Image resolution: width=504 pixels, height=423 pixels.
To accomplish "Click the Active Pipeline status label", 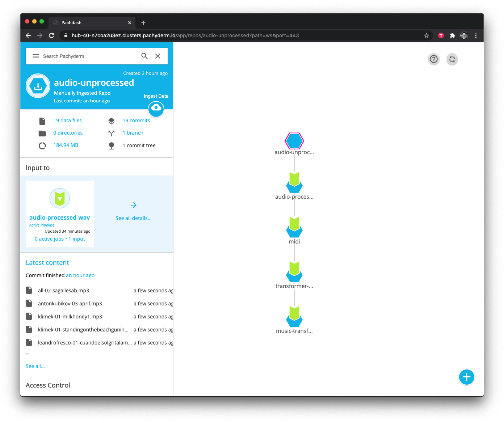I will [x=42, y=225].
